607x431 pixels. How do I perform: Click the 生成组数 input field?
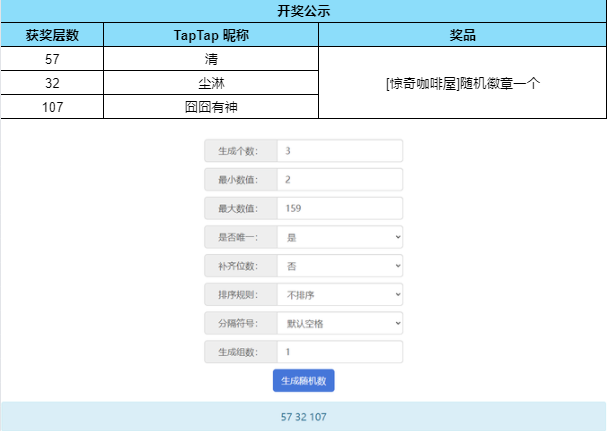[340, 352]
